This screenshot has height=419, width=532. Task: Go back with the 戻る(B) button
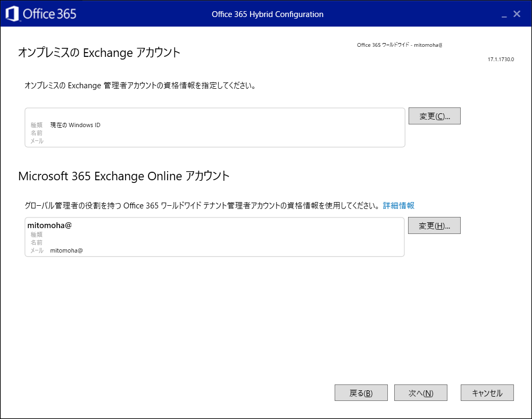pos(361,392)
